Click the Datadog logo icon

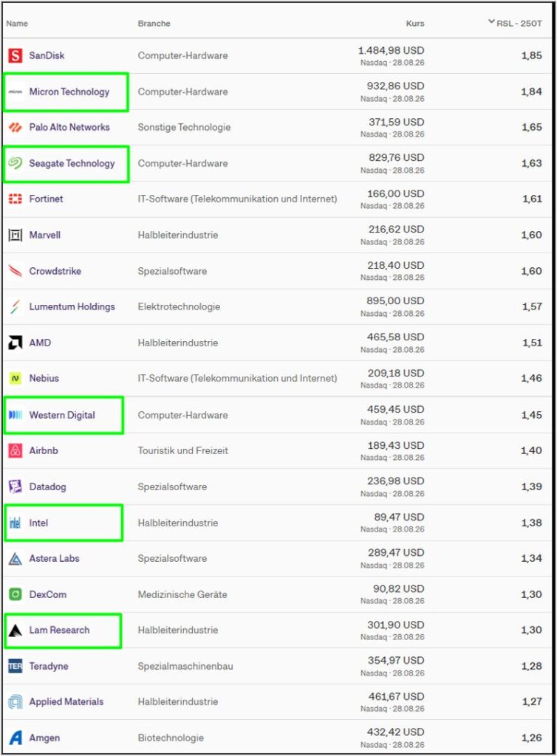click(x=16, y=487)
